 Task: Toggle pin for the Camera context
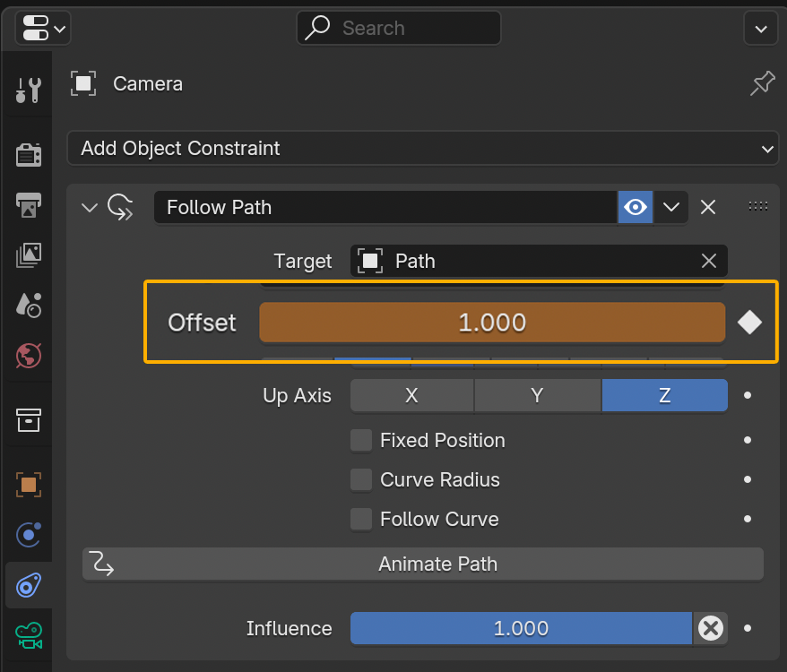(x=762, y=84)
